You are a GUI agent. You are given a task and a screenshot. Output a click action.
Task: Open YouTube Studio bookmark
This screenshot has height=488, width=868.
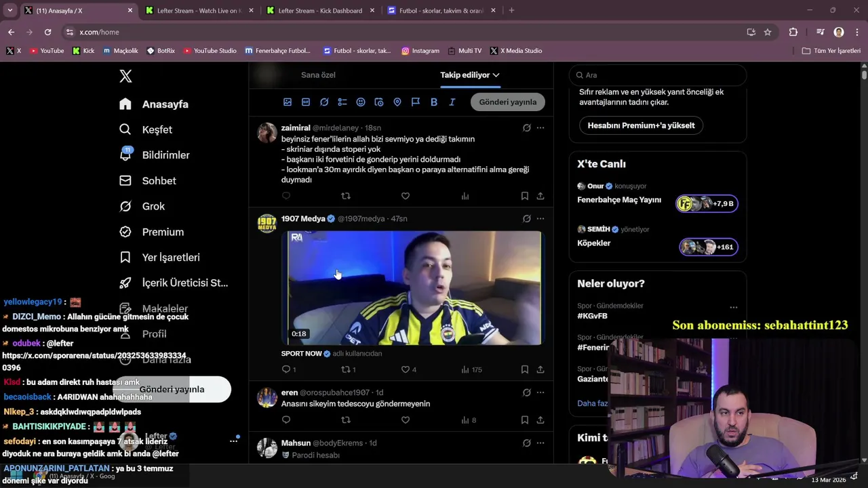(210, 51)
